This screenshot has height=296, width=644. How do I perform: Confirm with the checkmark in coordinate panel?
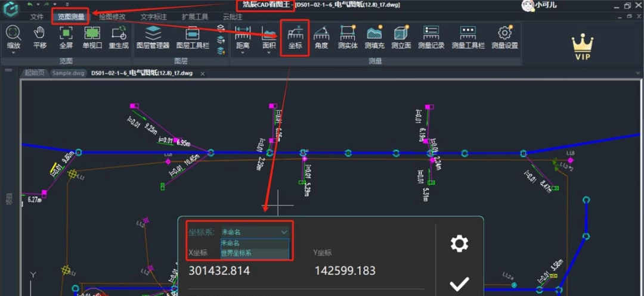pos(459,283)
